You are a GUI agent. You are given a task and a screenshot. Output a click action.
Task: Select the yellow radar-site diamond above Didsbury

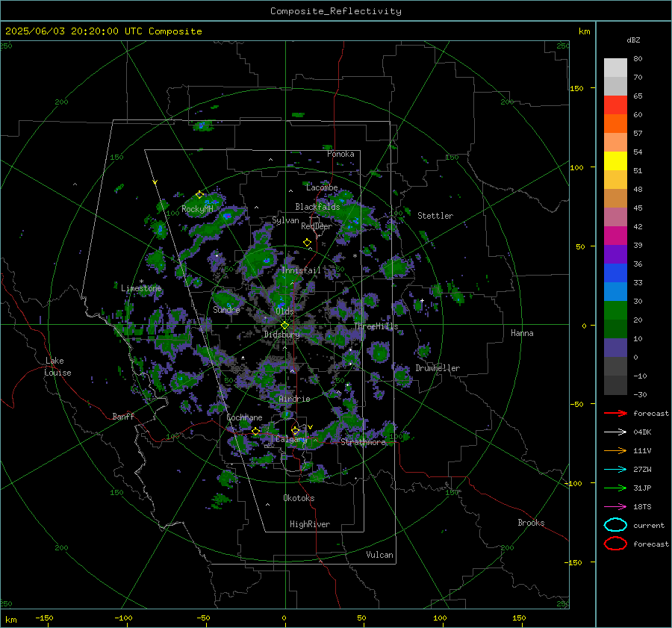click(284, 326)
